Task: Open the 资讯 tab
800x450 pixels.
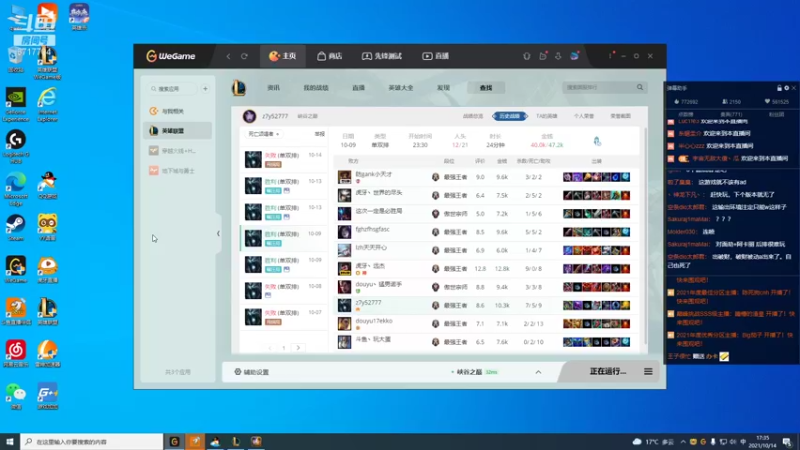Action: 273,88
